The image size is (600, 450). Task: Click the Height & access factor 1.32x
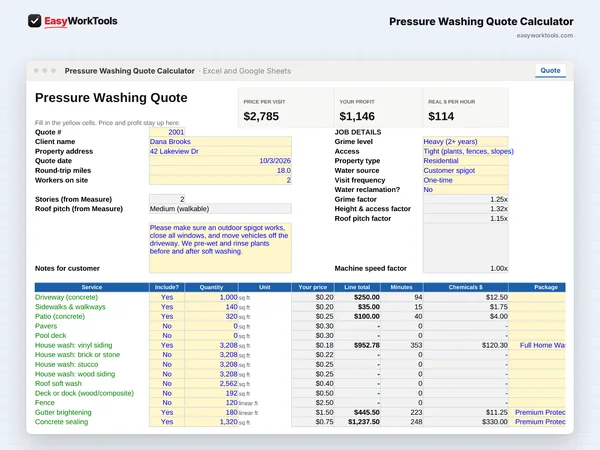(x=466, y=209)
